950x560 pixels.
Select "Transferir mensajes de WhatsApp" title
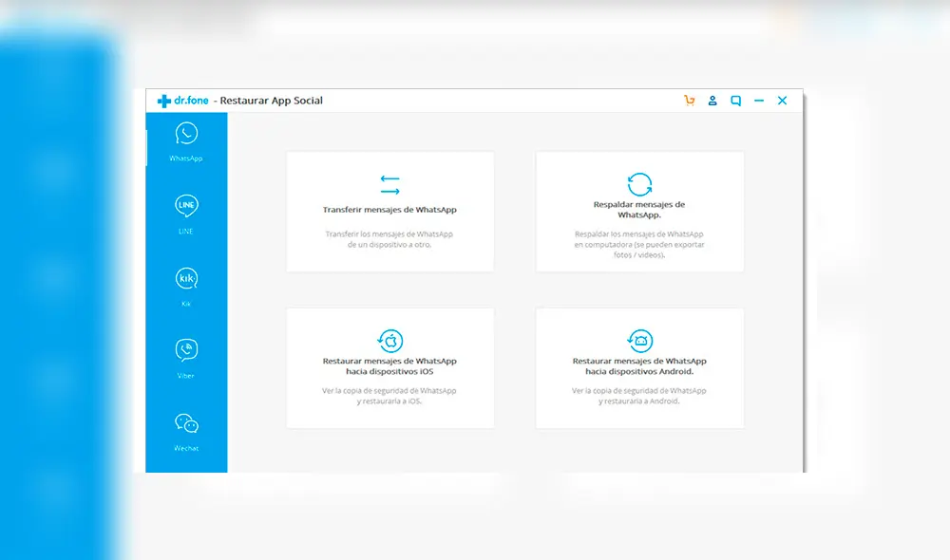point(389,210)
